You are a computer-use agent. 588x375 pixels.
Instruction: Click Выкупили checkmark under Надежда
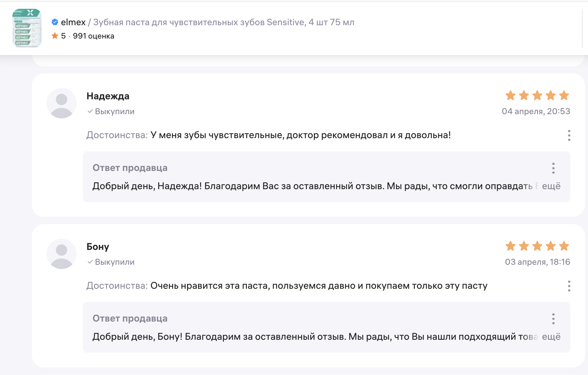pos(90,111)
